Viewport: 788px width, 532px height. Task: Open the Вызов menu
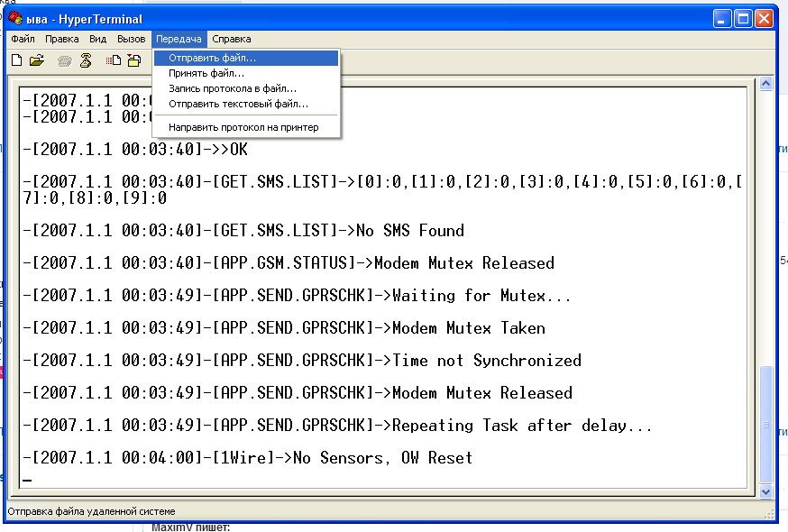coord(131,39)
